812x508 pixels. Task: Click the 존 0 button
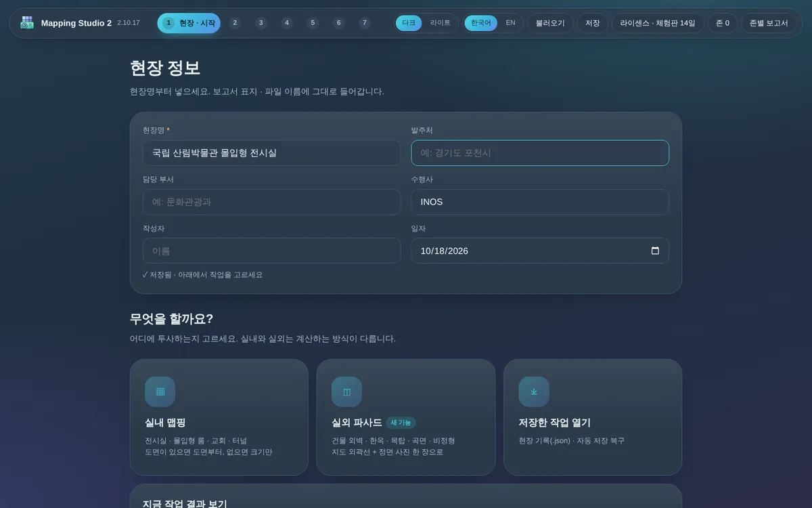click(723, 23)
